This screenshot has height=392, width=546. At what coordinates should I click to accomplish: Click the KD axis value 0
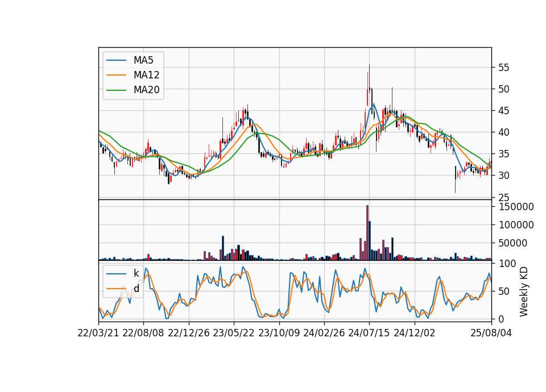pos(502,319)
